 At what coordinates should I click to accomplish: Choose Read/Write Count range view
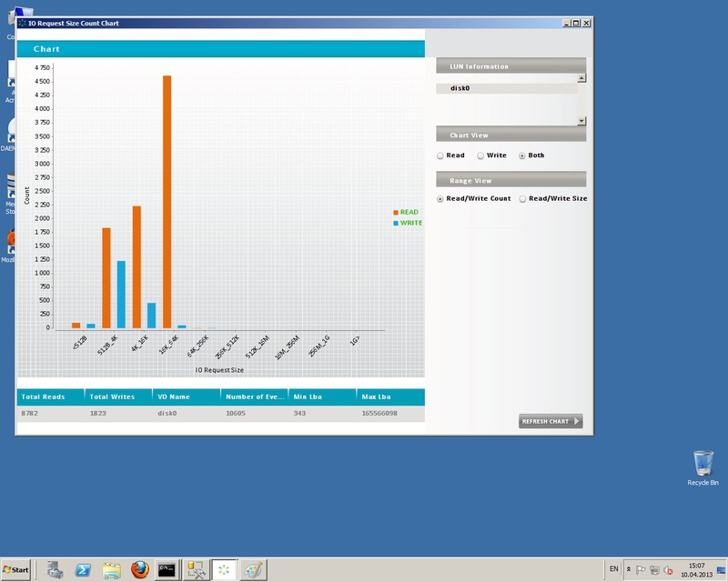440,199
